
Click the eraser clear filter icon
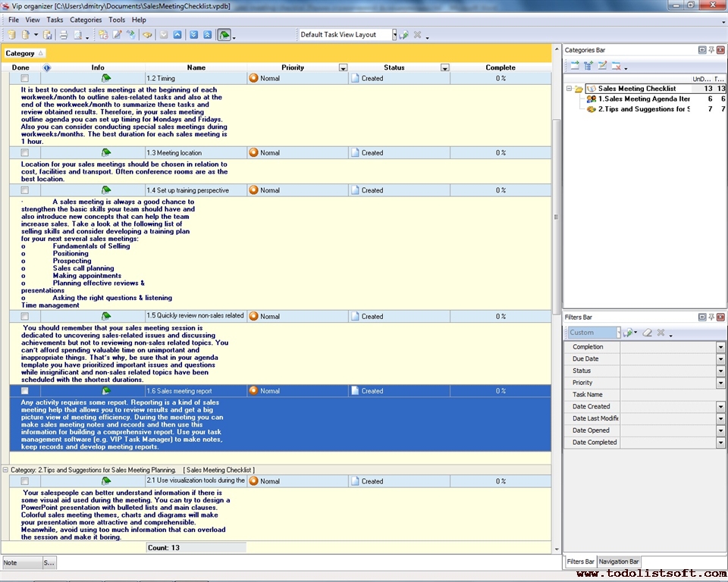647,333
